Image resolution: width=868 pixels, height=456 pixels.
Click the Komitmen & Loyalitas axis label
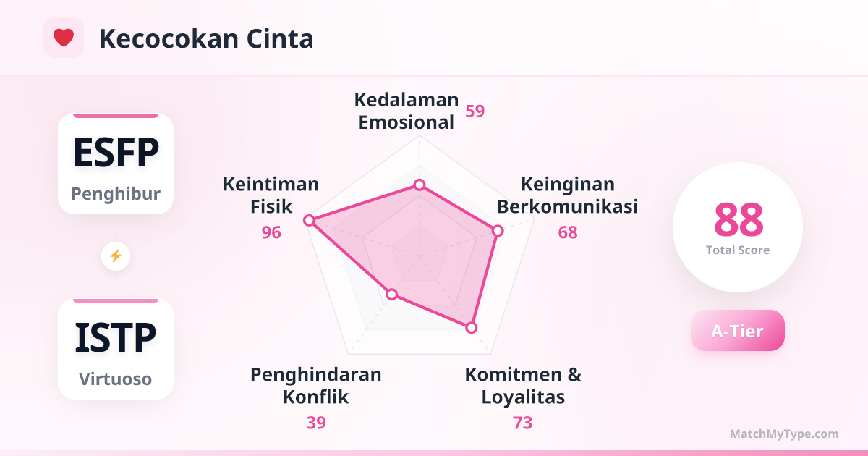pyautogui.click(x=523, y=386)
